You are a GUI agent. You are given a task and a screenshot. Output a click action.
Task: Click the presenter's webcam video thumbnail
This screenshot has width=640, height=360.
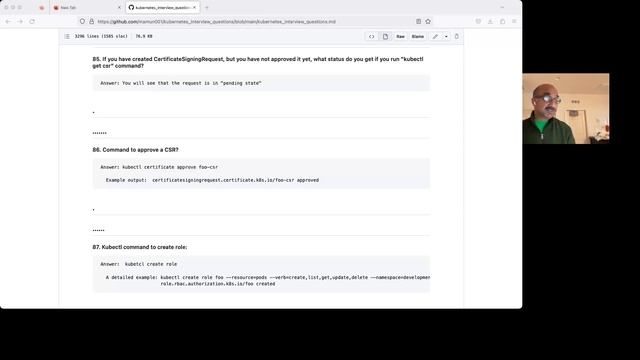[566, 109]
